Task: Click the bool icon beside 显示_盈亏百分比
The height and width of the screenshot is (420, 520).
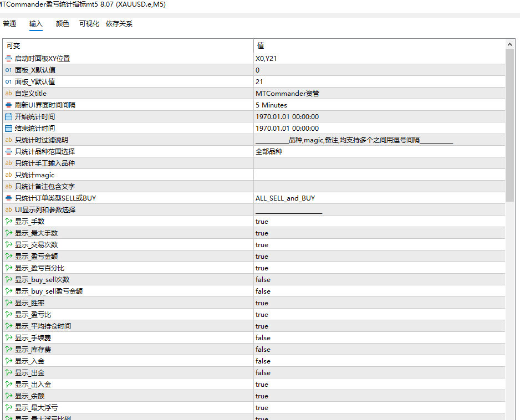Action: click(9, 268)
